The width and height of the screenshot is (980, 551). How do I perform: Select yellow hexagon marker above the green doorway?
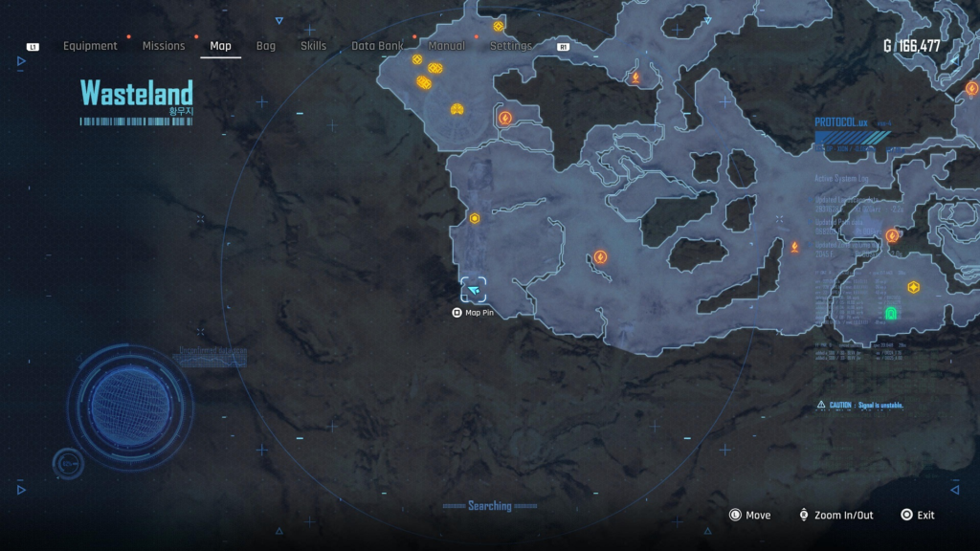(x=913, y=287)
